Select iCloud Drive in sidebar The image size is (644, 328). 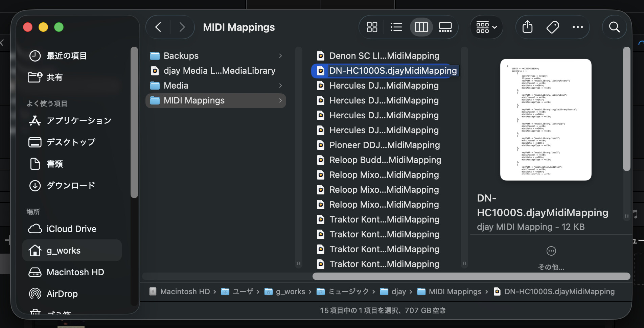coord(71,229)
